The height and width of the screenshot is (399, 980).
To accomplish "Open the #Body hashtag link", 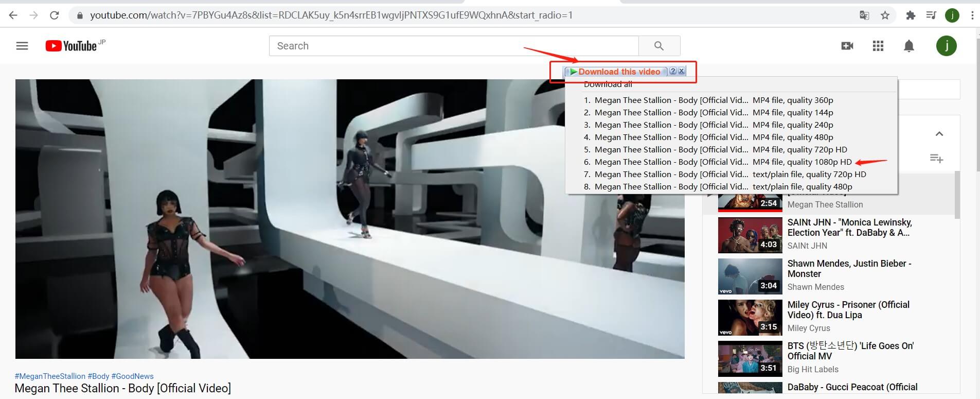I will click(x=98, y=376).
